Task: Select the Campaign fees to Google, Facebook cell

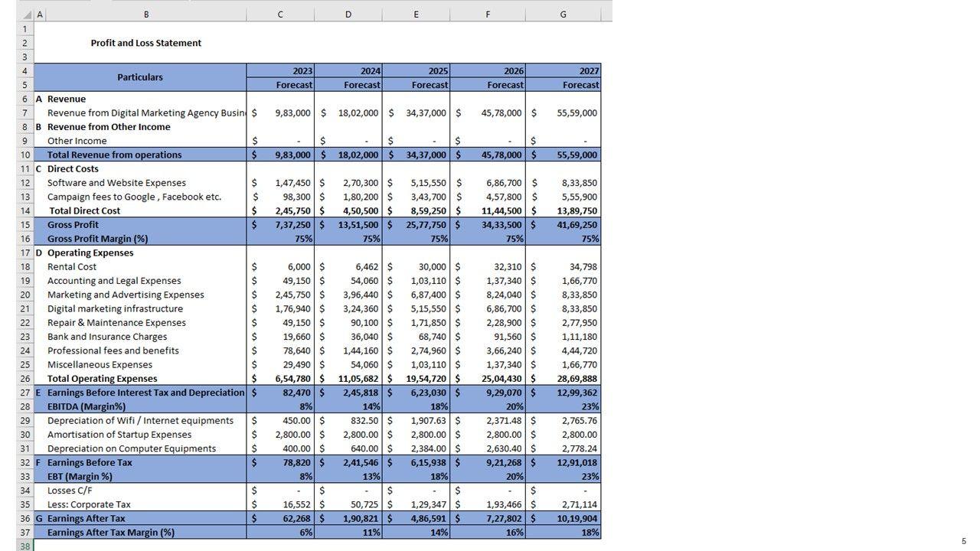Action: pos(134,197)
